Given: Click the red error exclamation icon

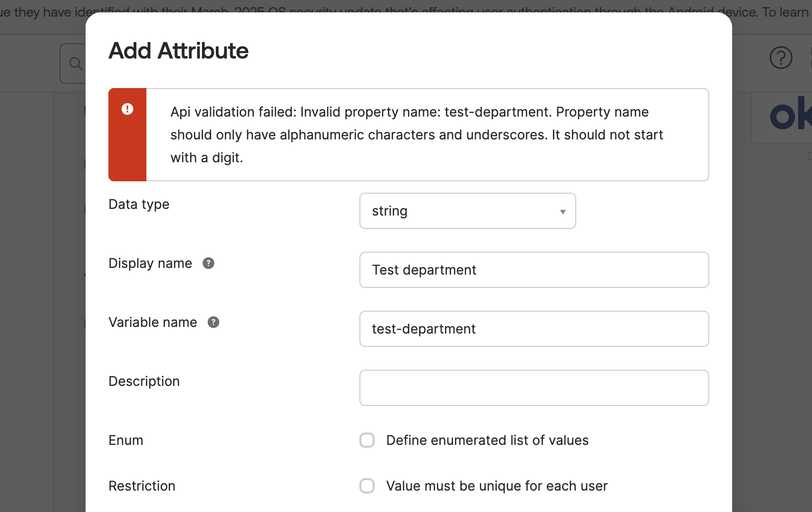Looking at the screenshot, I should (127, 109).
